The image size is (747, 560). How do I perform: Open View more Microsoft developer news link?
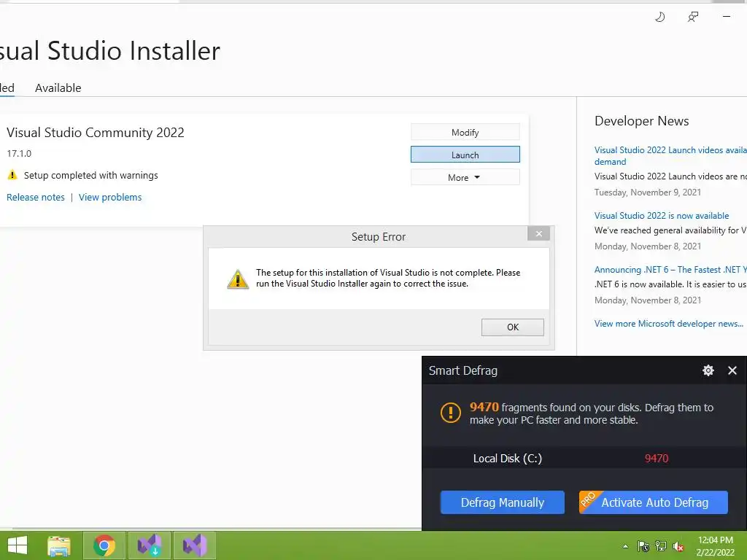[669, 323]
